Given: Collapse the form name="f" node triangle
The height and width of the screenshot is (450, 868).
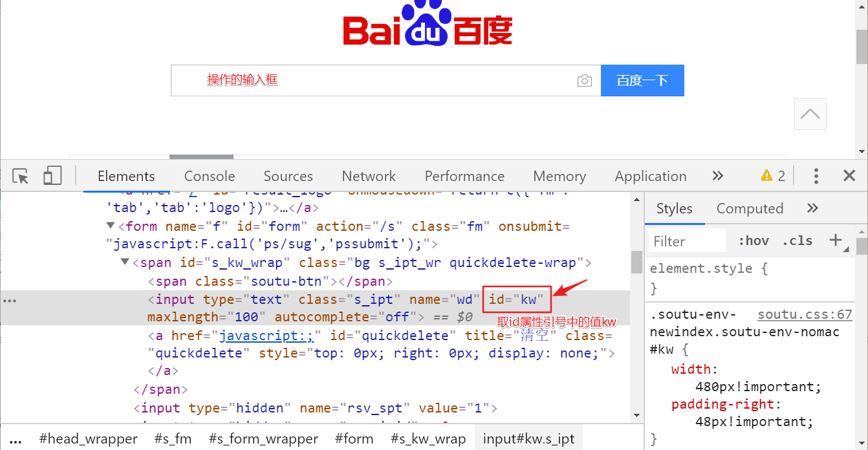Looking at the screenshot, I should [111, 226].
